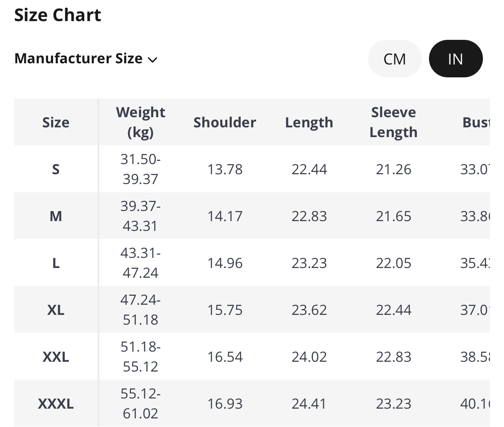Click the partially visible Bust header
The width and height of the screenshot is (504, 427).
(x=475, y=122)
